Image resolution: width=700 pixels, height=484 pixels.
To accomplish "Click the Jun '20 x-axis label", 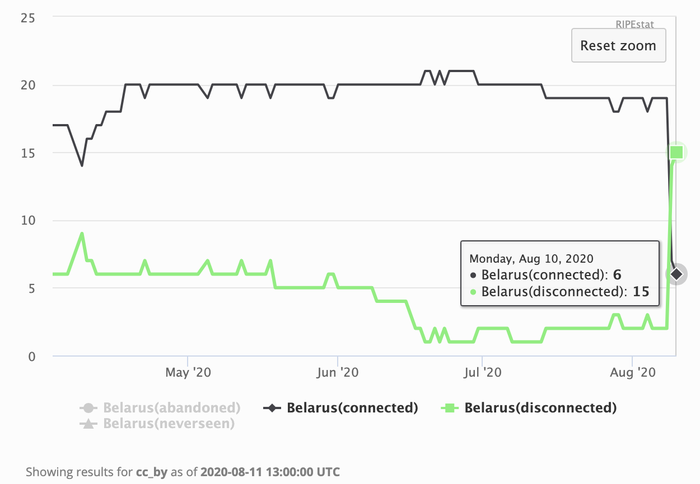I will [337, 373].
